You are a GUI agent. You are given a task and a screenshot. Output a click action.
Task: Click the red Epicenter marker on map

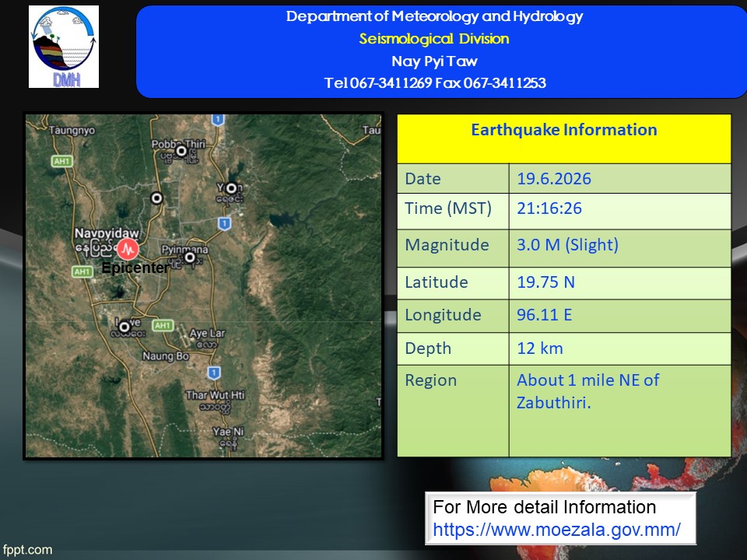click(127, 249)
